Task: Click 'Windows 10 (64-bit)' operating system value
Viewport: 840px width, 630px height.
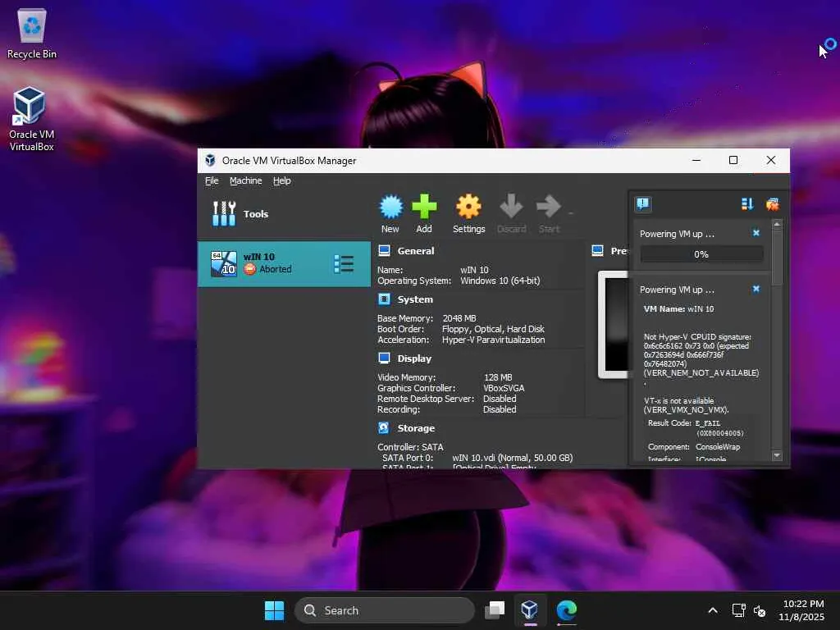Action: (500, 281)
